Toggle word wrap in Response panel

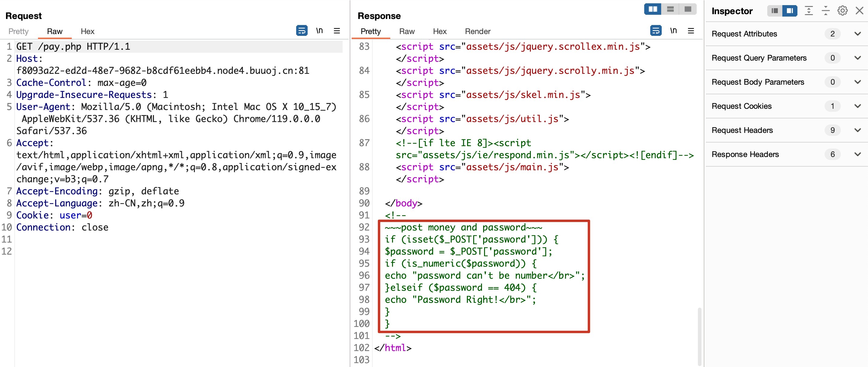point(656,31)
